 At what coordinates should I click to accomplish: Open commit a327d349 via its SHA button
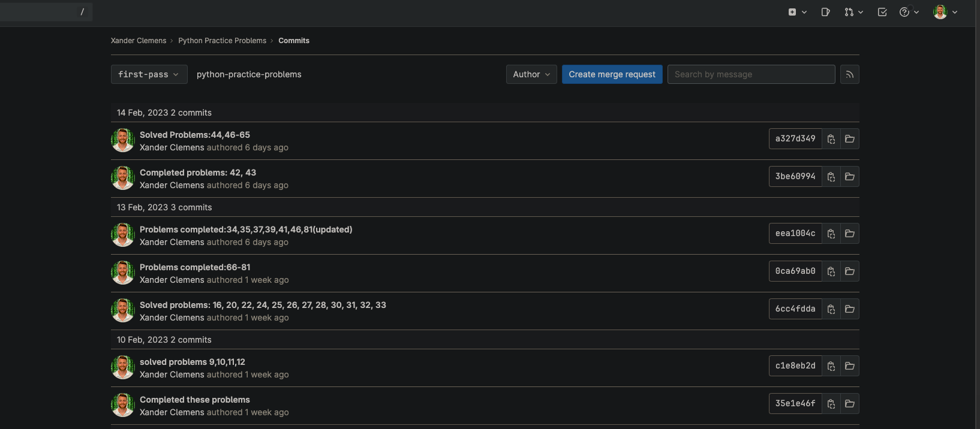795,139
